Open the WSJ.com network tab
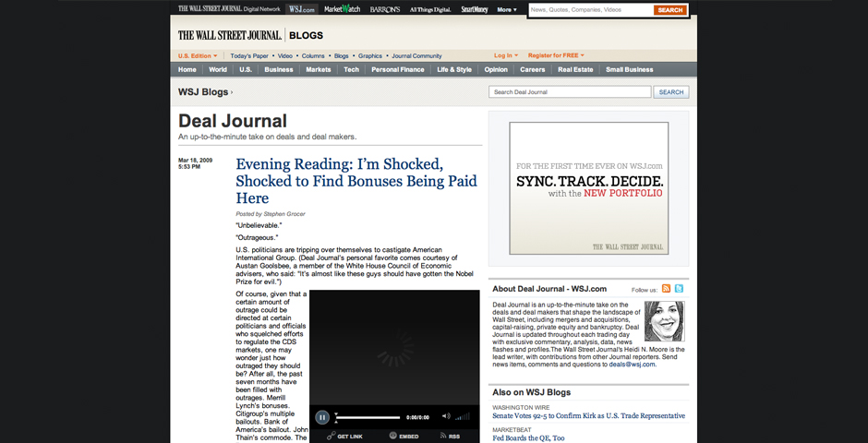This screenshot has width=868, height=443. click(302, 9)
